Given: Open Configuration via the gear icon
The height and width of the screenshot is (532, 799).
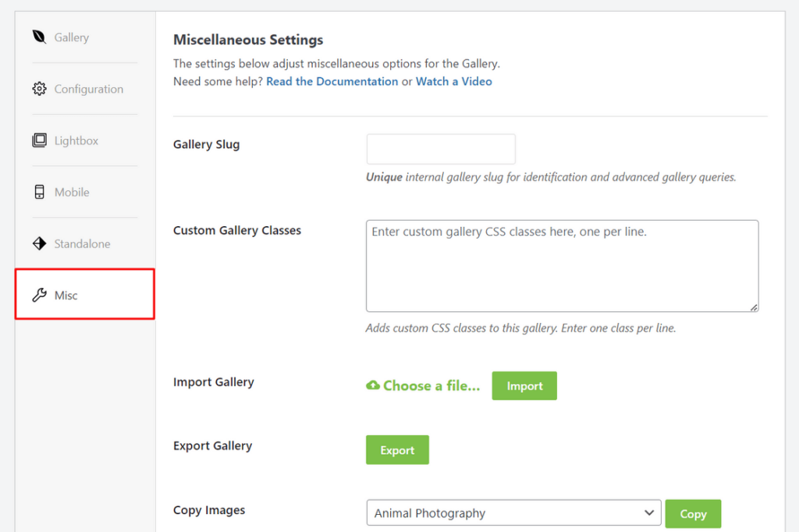Looking at the screenshot, I should pyautogui.click(x=39, y=88).
